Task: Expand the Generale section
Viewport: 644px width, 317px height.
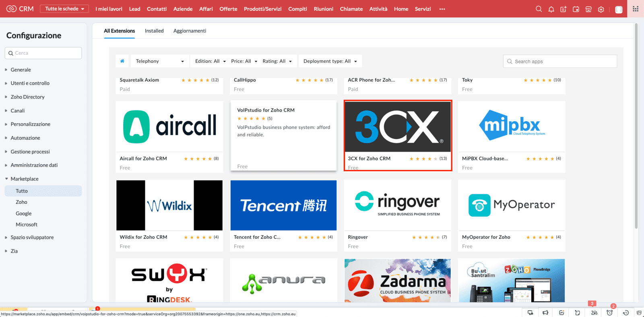Action: [21, 70]
